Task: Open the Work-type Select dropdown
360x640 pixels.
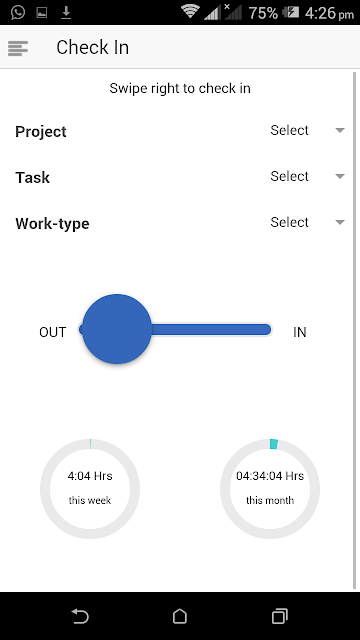Action: [x=307, y=222]
